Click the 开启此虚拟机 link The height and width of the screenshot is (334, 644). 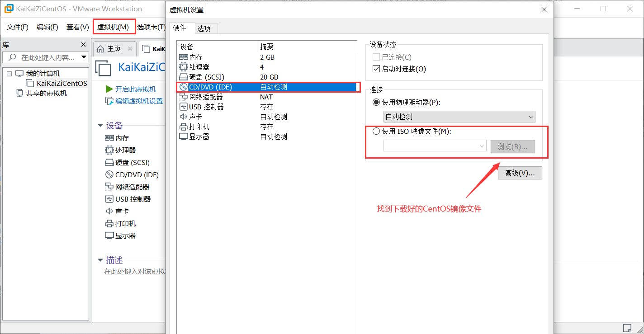[136, 89]
